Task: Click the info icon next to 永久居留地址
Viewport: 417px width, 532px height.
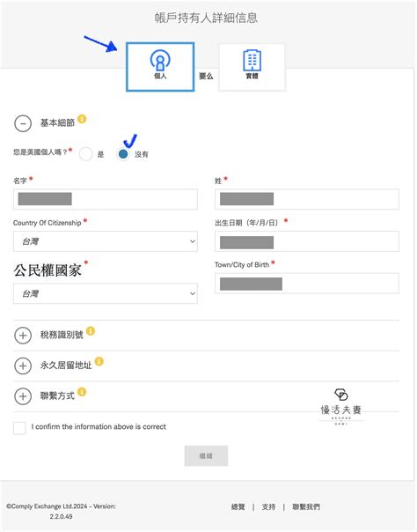Action: point(99,361)
